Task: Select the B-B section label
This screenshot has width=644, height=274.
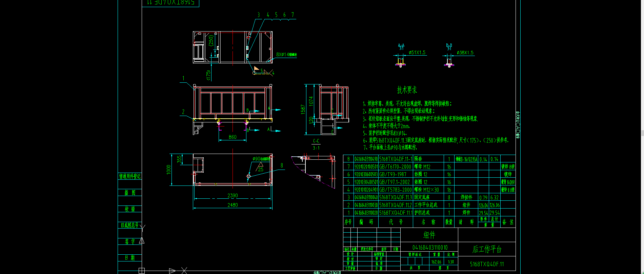Action: pos(449,45)
